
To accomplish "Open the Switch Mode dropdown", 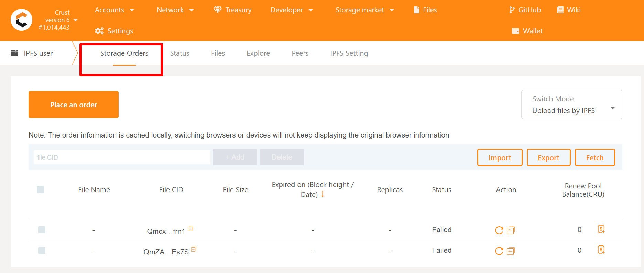I will (571, 105).
